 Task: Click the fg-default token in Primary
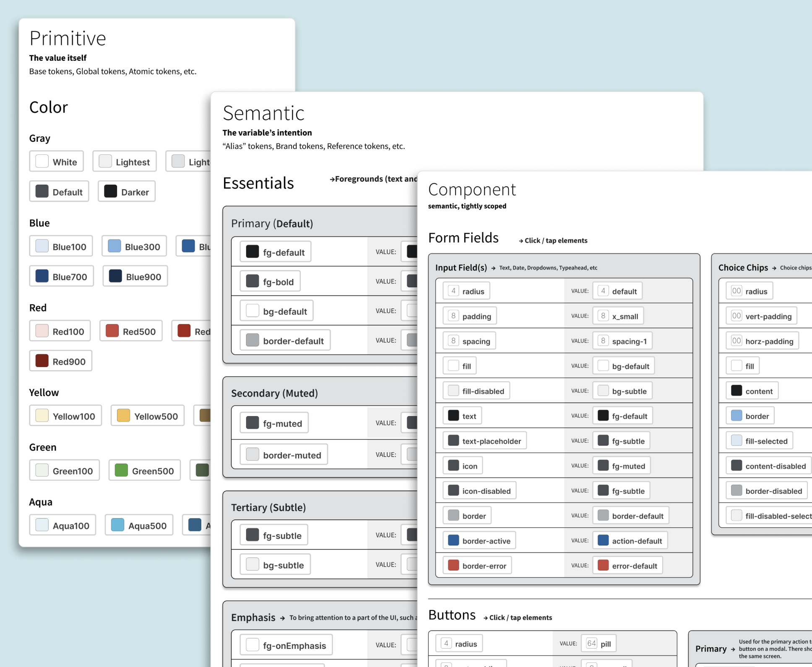pyautogui.click(x=276, y=252)
